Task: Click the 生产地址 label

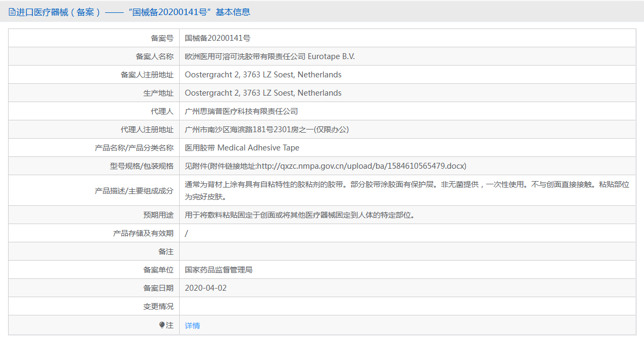Action: [159, 93]
